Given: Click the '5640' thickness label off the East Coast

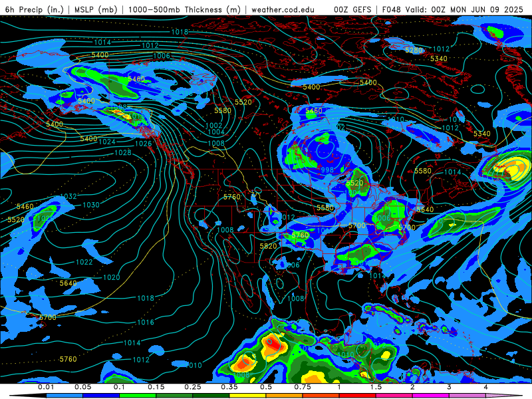Looking at the screenshot, I should [x=425, y=209].
